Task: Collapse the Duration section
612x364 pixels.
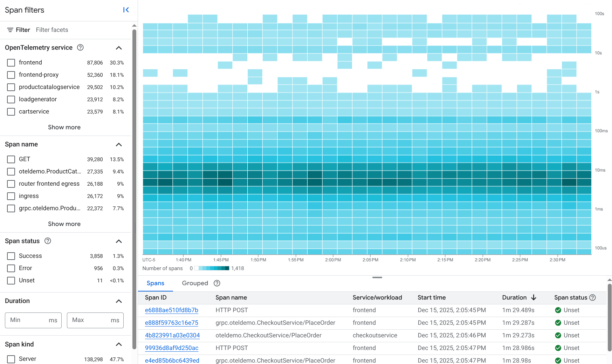Action: (118, 301)
